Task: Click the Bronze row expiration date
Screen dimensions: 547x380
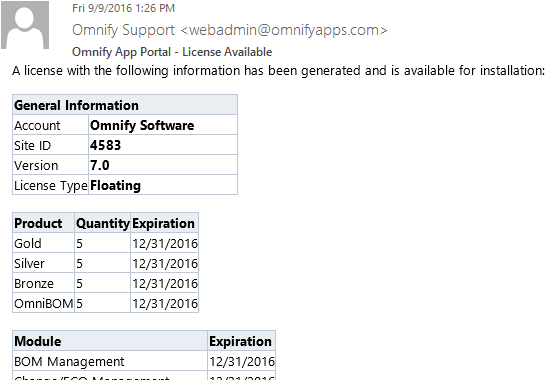Action: click(164, 283)
